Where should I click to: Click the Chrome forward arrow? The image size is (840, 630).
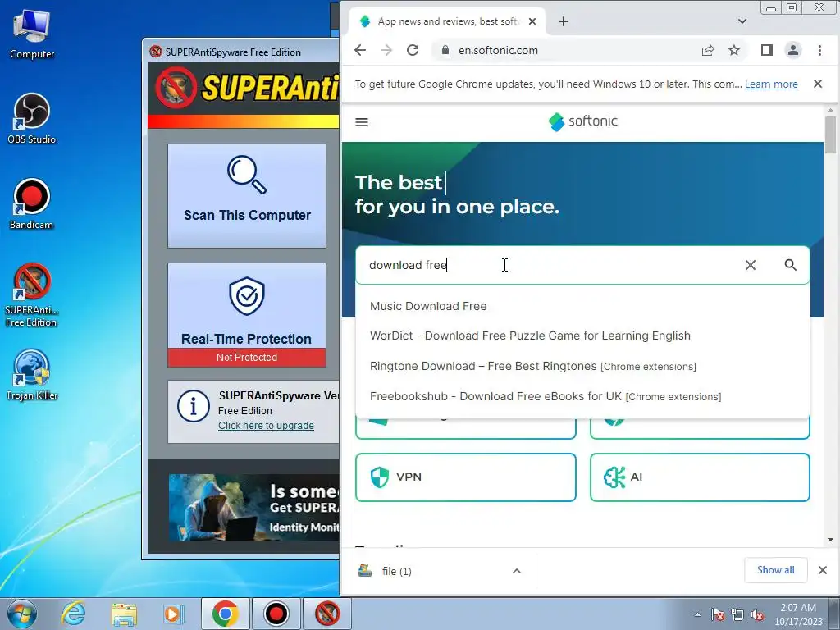386,50
